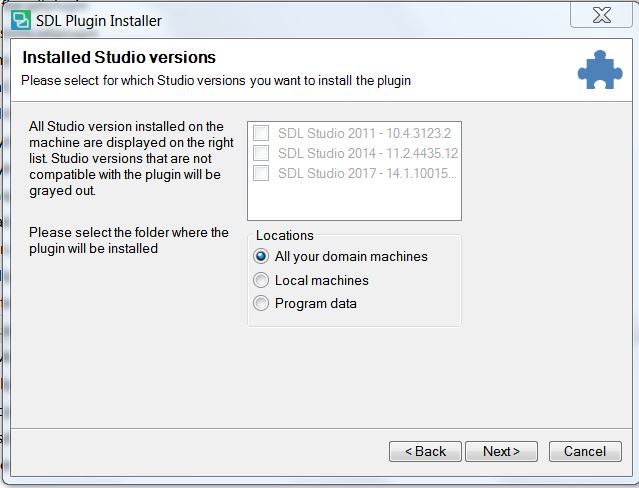The image size is (639, 488).
Task: Click the Program data label text
Action: [316, 304]
